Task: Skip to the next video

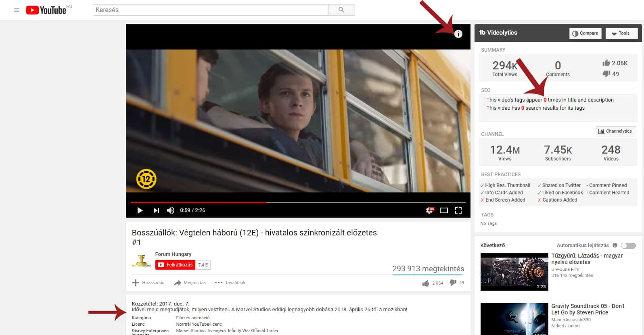Action: point(156,210)
